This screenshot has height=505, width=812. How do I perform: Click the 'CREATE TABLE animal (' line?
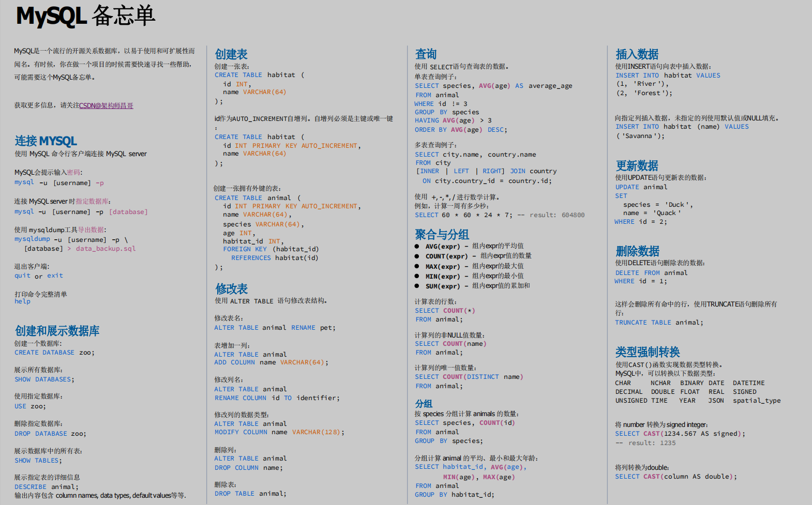click(258, 198)
